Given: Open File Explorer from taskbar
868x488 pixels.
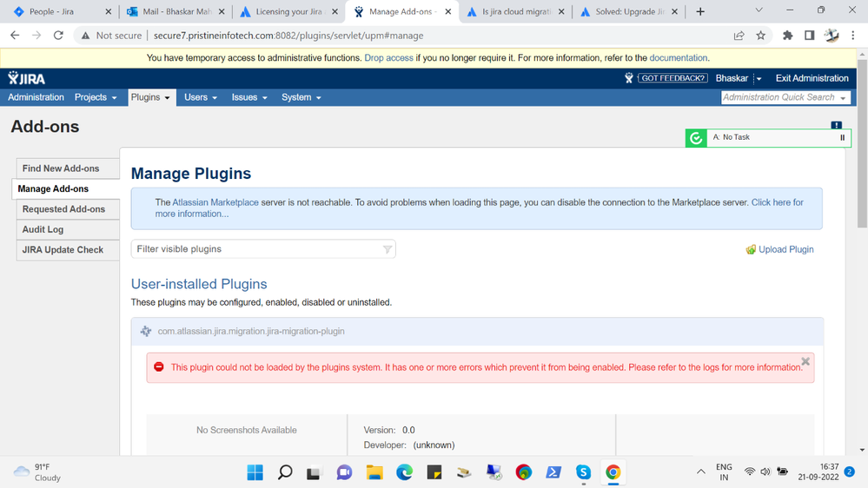Looking at the screenshot, I should (x=374, y=472).
